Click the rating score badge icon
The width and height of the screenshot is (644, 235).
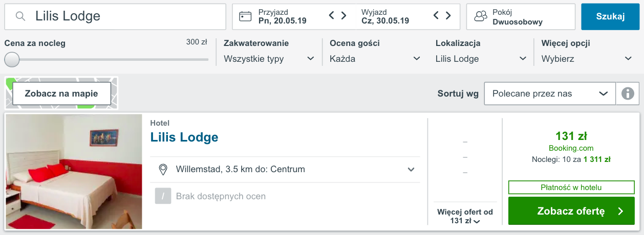point(163,196)
